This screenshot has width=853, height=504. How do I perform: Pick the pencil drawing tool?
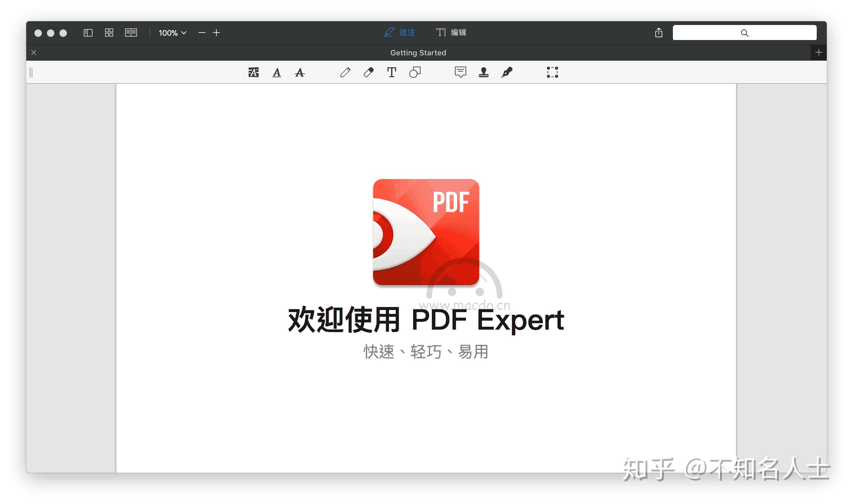pyautogui.click(x=346, y=72)
